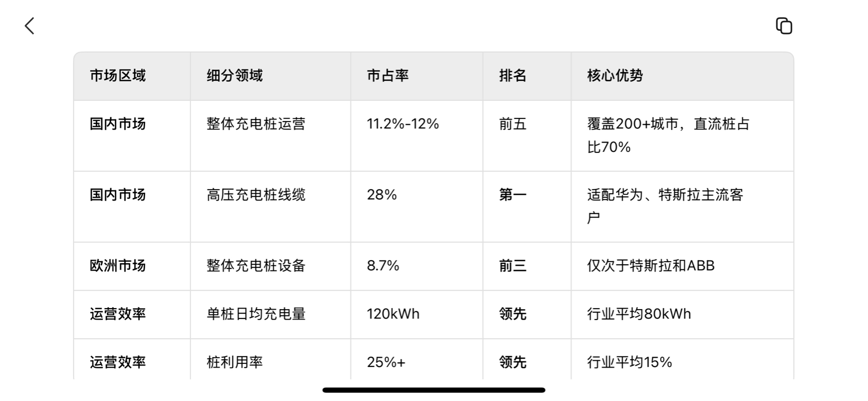Select the 整体充电桩运营 cell
The height and width of the screenshot is (401, 868).
[256, 124]
